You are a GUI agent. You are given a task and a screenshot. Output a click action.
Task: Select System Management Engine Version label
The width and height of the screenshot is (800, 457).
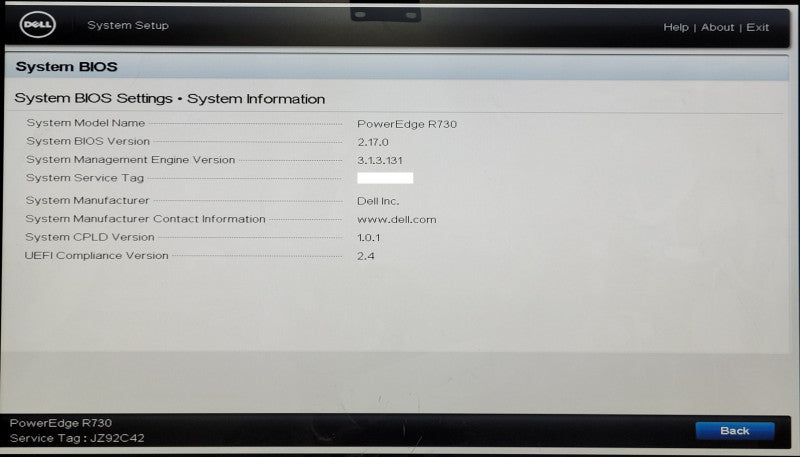coord(130,160)
